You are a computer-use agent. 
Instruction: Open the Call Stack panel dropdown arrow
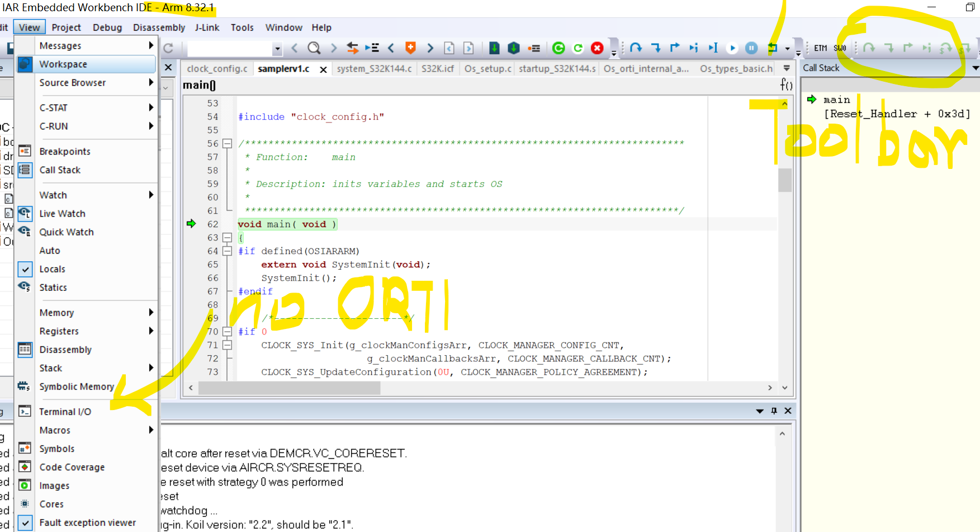click(x=976, y=68)
